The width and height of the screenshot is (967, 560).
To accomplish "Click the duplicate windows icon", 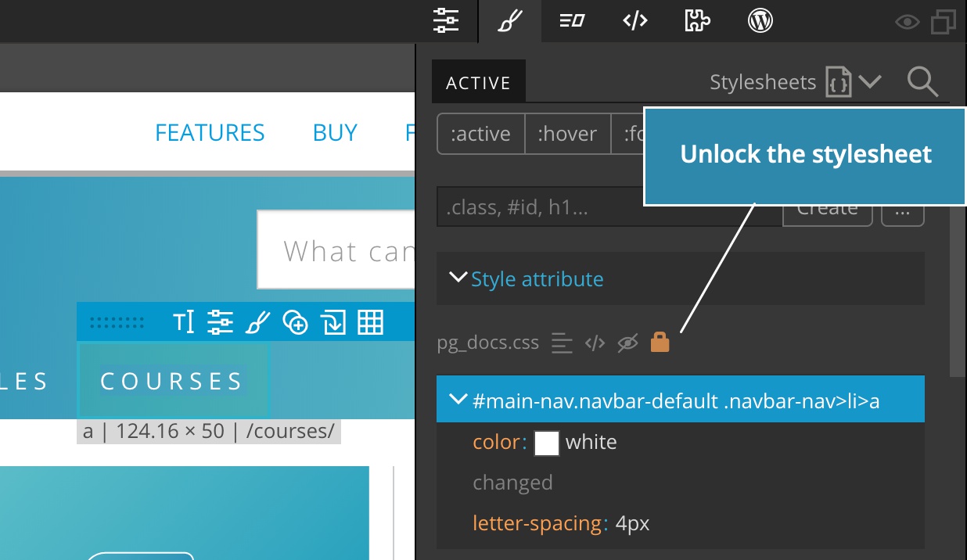I will tap(944, 22).
